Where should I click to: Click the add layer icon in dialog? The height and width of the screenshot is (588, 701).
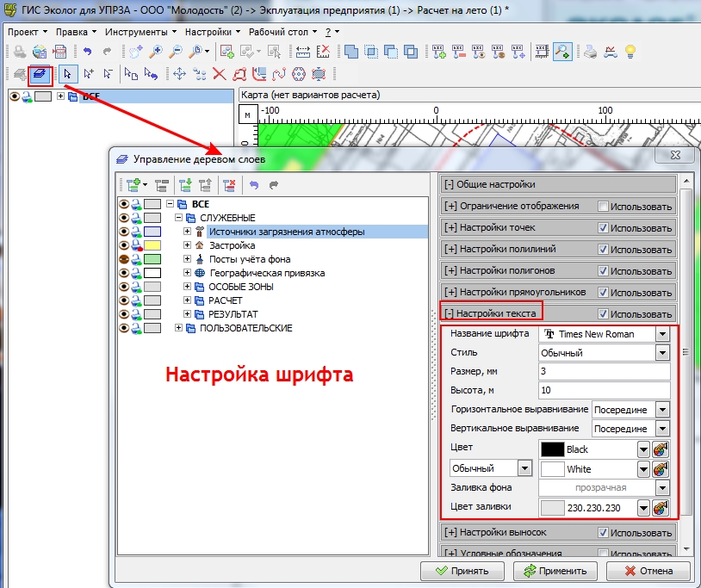point(133,184)
